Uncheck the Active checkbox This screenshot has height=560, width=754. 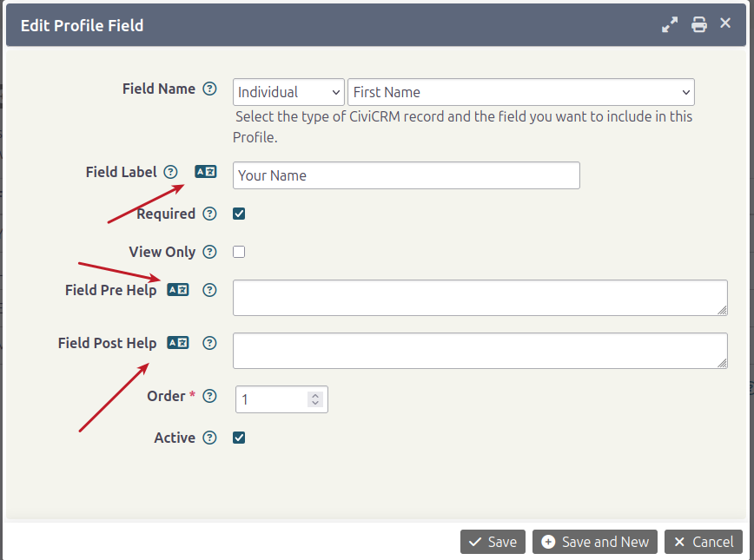[239, 438]
